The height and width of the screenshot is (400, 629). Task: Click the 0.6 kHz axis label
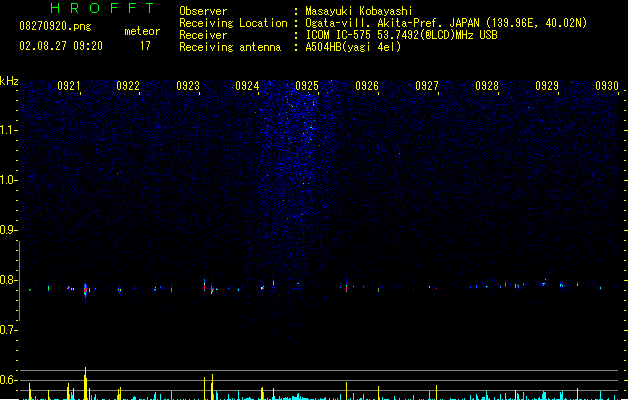pos(8,380)
